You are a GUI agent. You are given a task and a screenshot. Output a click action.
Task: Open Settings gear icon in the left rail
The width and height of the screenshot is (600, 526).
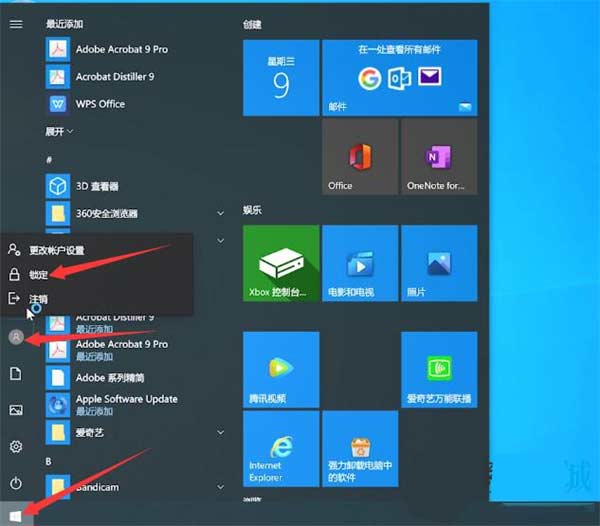tap(16, 446)
